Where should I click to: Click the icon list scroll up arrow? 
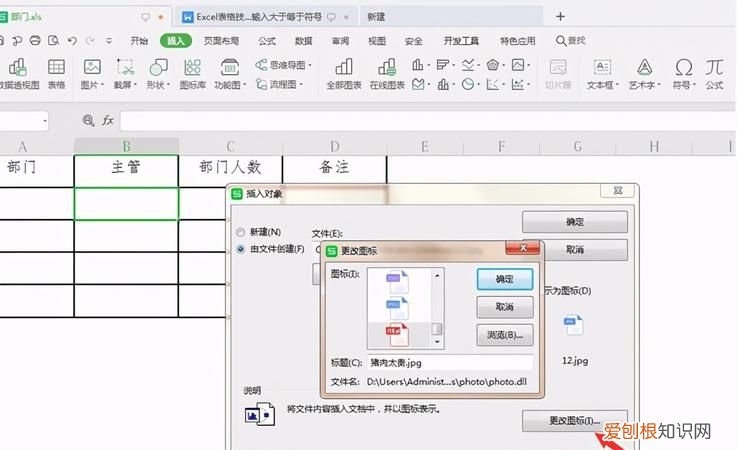coord(437,276)
